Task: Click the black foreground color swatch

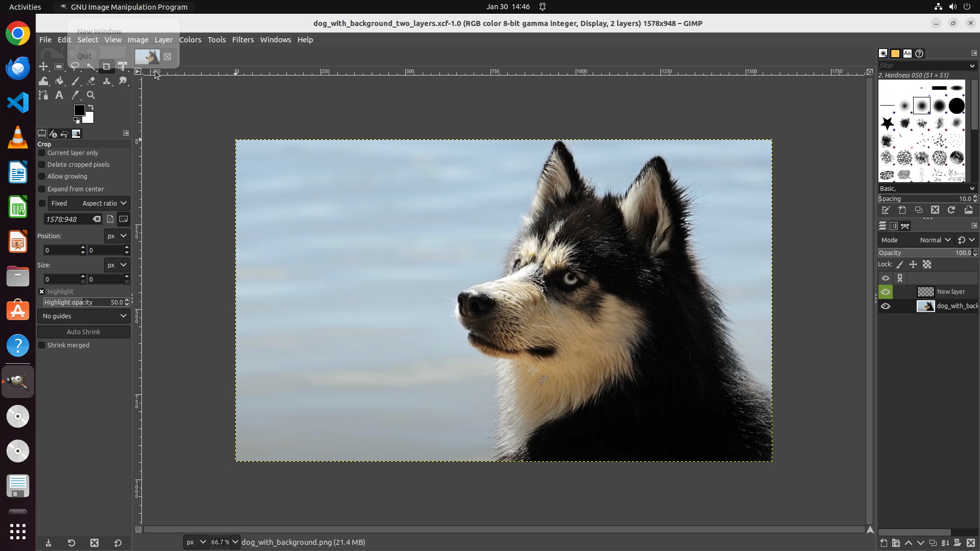Action: [x=79, y=110]
